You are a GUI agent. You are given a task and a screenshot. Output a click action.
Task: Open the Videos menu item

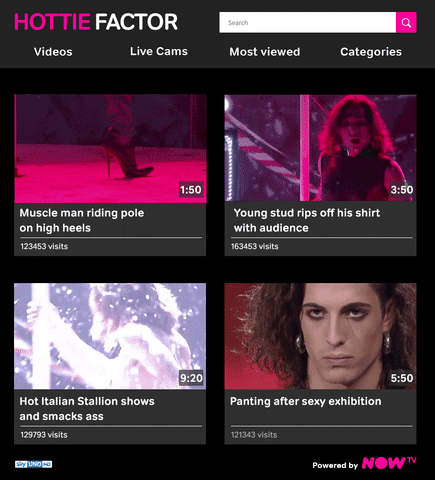(53, 52)
